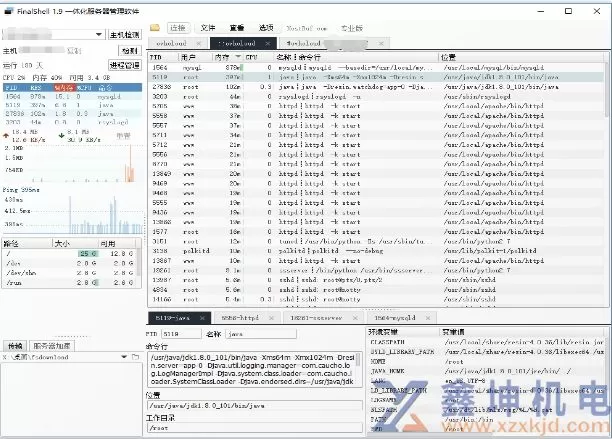The width and height of the screenshot is (612, 439).
Task: Switch to the first connection tab
Action: pyautogui.click(x=171, y=43)
